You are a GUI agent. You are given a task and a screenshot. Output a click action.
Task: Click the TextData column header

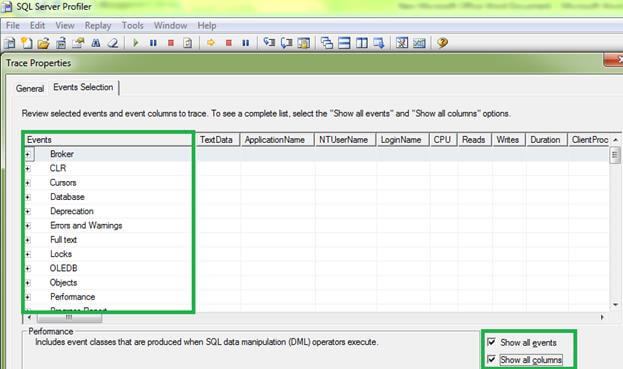(218, 140)
